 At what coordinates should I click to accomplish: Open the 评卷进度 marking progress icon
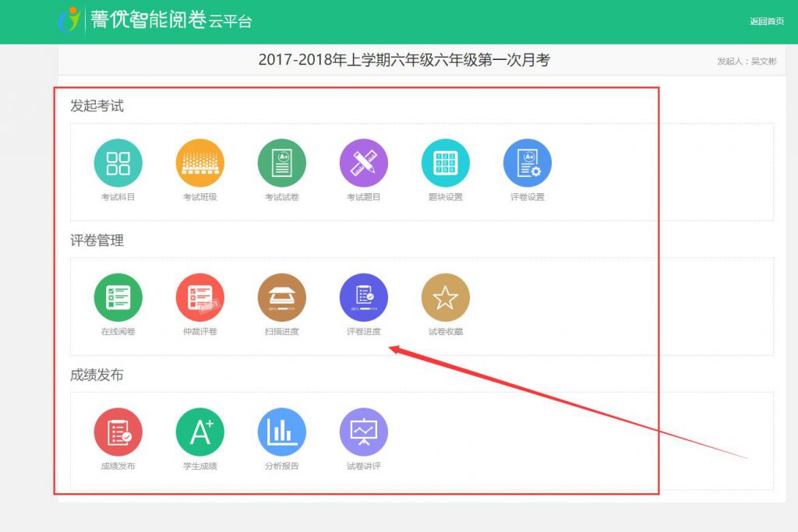(x=363, y=298)
